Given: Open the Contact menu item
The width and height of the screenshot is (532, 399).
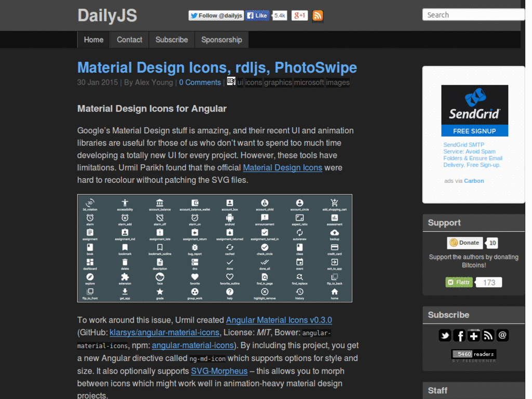Looking at the screenshot, I should (129, 39).
